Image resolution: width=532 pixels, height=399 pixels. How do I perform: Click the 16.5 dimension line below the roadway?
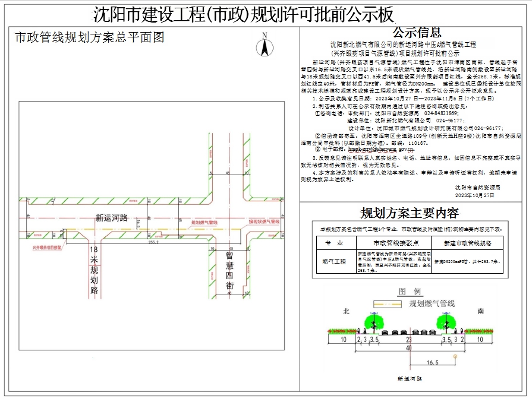click(x=432, y=363)
